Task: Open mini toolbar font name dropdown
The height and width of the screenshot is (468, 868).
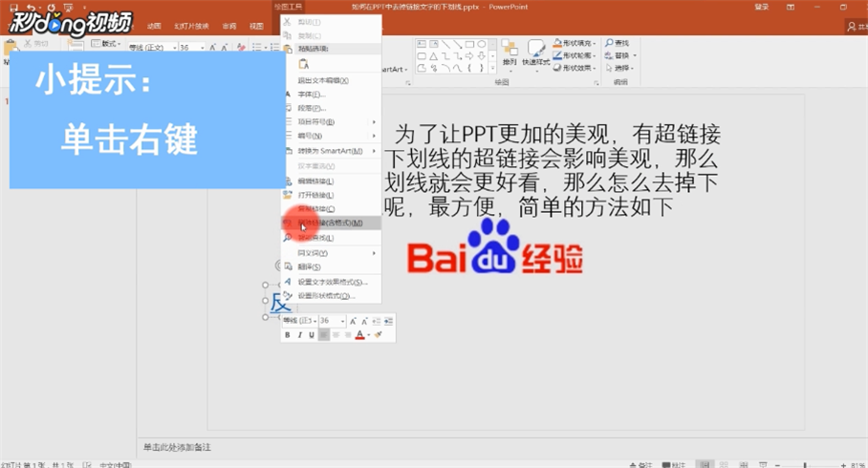Action: click(315, 321)
